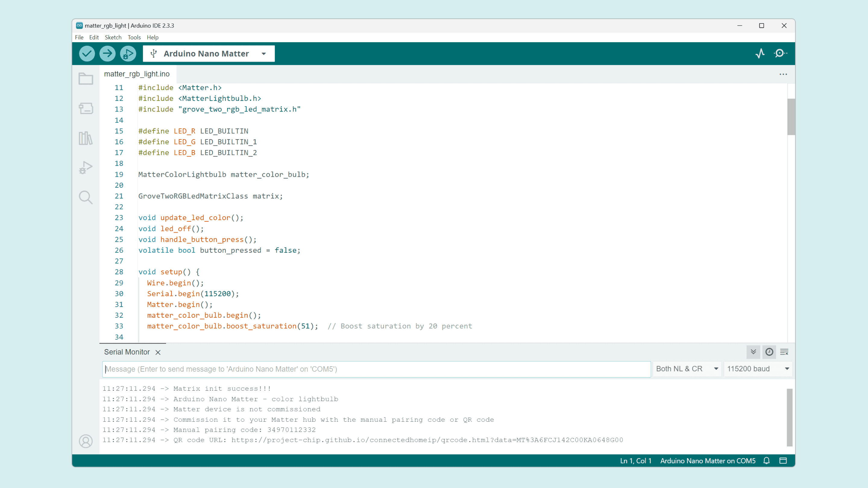
Task: Open the Both NL & CR line ending dropdown
Action: click(x=687, y=369)
